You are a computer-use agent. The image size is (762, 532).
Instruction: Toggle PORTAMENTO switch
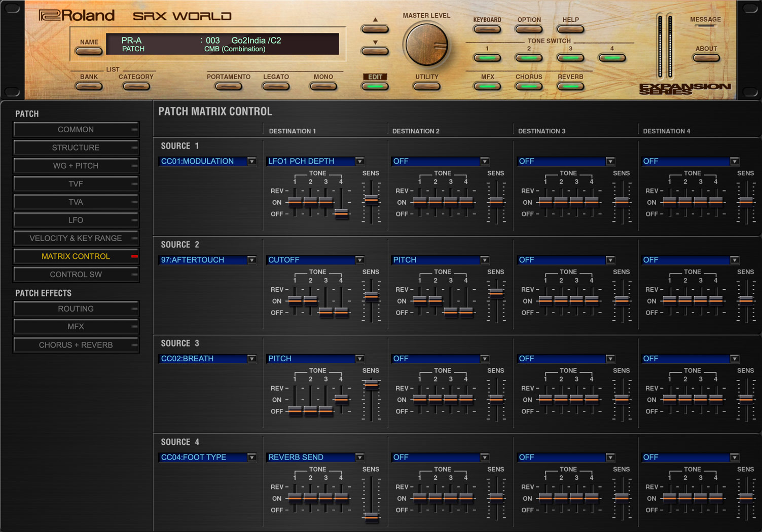click(228, 86)
